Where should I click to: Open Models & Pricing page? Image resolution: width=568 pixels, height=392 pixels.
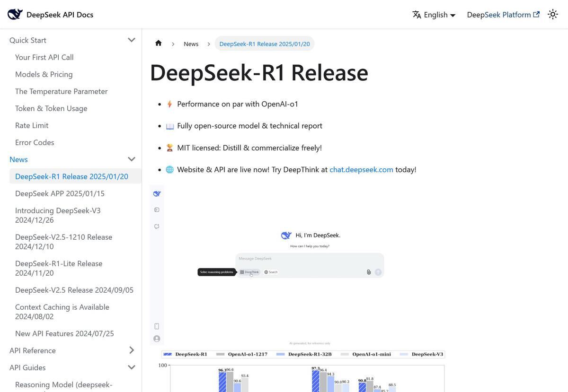click(44, 74)
